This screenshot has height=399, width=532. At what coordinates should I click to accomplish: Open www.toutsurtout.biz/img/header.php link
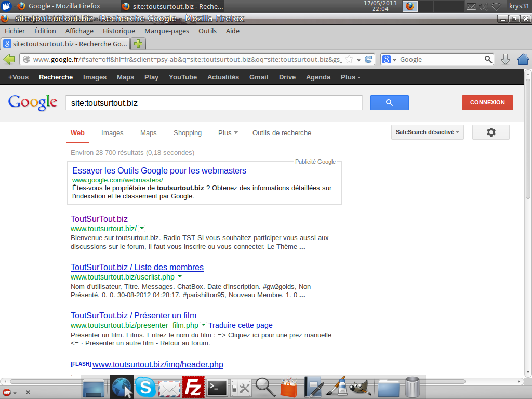tap(158, 364)
